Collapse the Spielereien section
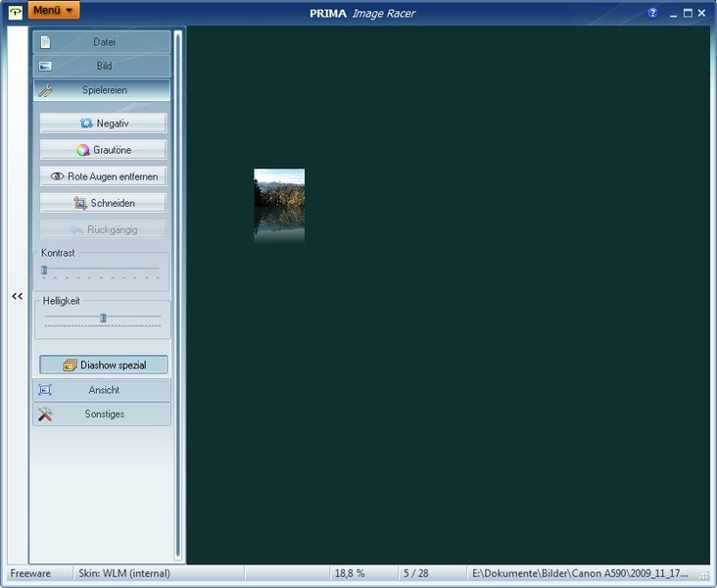The width and height of the screenshot is (717, 588). (102, 90)
